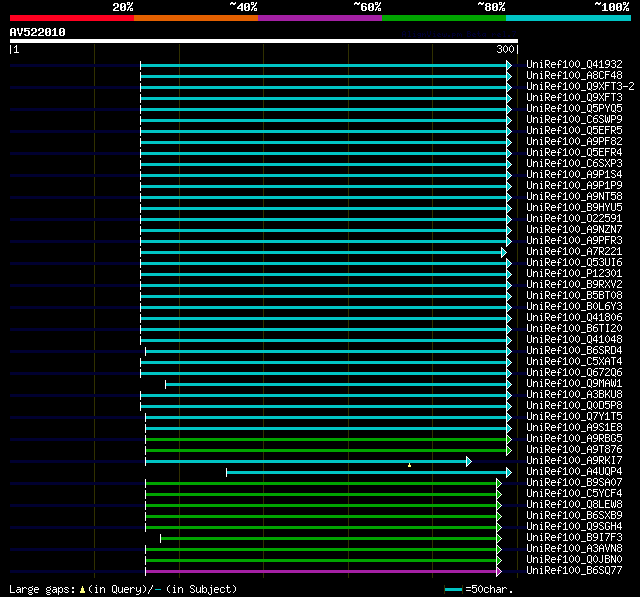Select the UniRef100_A7R221 label
This screenshot has width=640, height=597.
pos(574,252)
